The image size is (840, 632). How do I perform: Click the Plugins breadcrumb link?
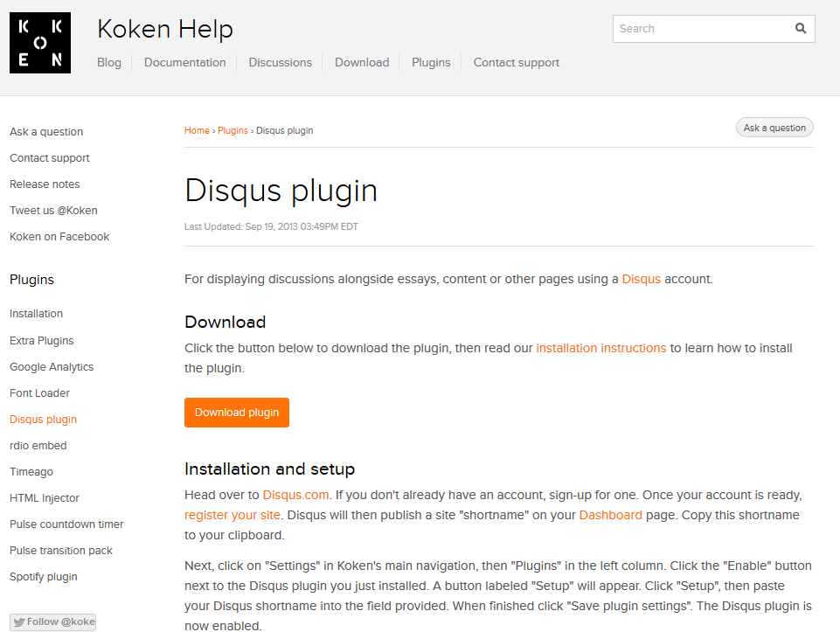coord(233,131)
